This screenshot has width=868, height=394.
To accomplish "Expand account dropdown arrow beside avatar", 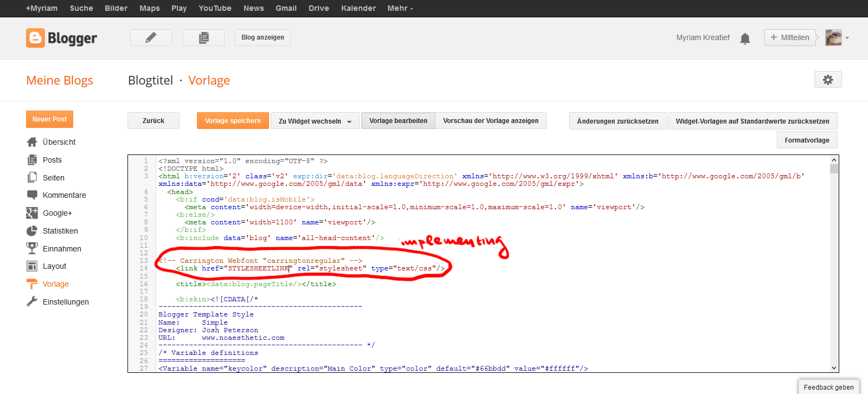I will 847,38.
